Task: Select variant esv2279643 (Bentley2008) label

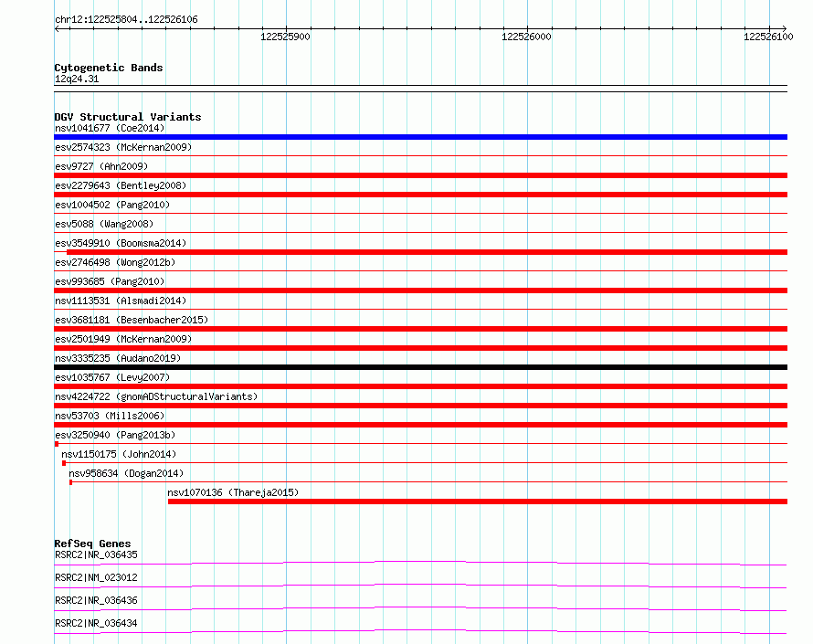Action: tap(121, 185)
